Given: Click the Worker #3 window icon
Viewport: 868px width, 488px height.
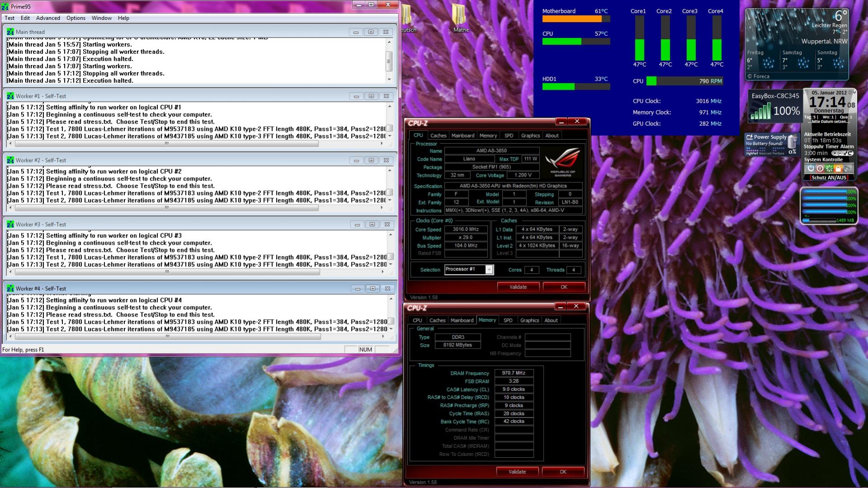Looking at the screenshot, I should click(10, 224).
